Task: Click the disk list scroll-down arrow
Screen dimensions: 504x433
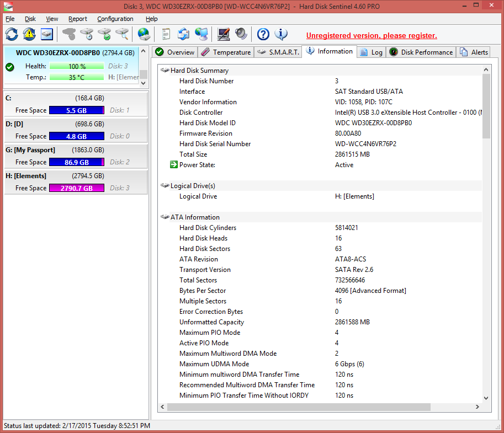Action: (x=144, y=83)
